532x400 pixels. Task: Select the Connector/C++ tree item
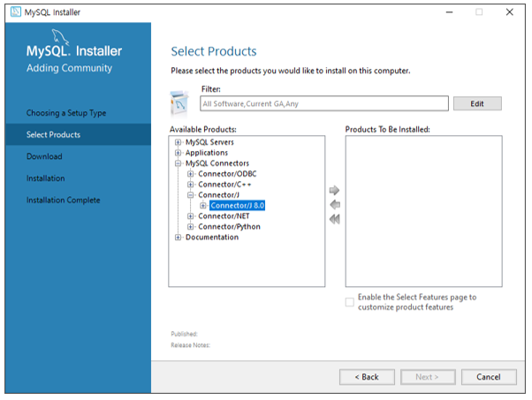(x=224, y=185)
